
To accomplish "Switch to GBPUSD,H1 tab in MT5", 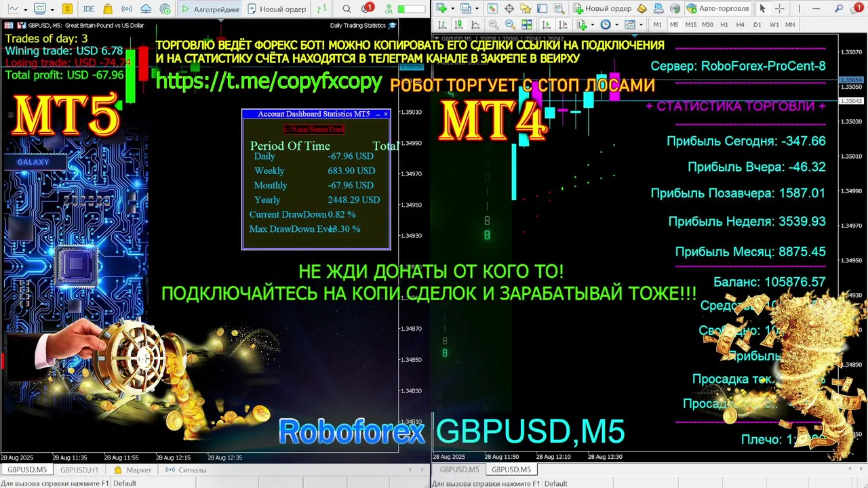I will 79,470.
